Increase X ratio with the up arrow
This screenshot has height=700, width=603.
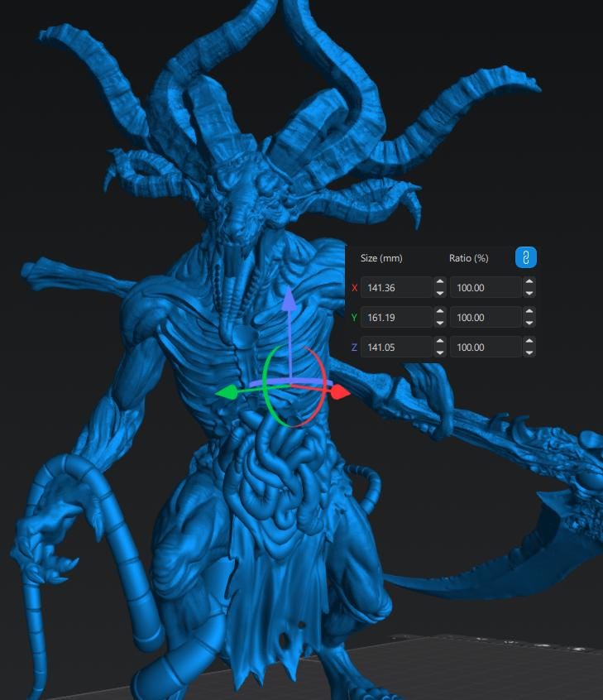(x=529, y=282)
